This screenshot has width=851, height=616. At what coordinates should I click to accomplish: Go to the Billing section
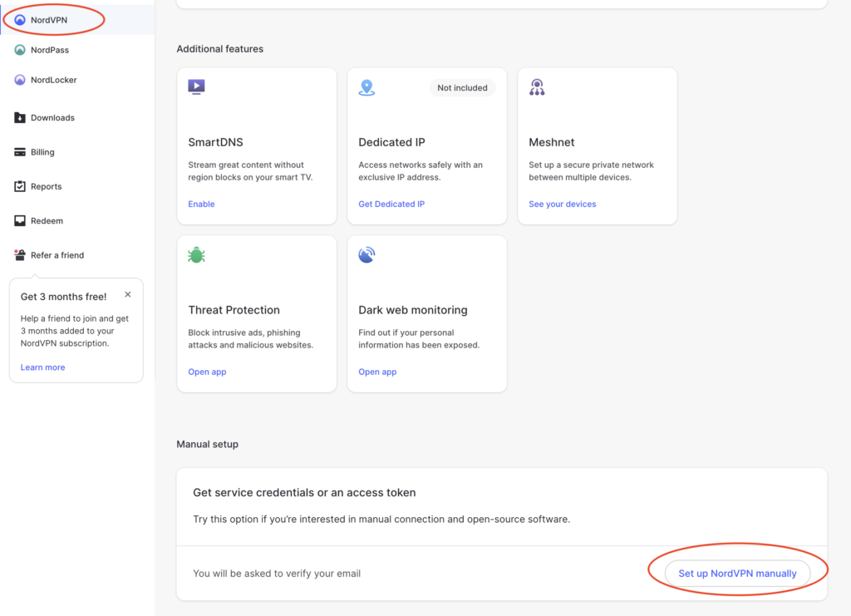tap(42, 152)
